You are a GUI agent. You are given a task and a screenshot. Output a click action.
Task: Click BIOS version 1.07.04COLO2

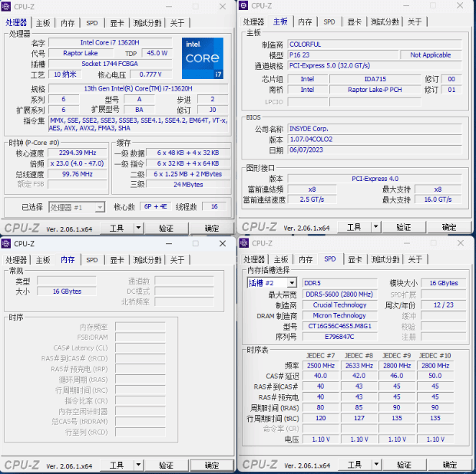pyautogui.click(x=375, y=139)
